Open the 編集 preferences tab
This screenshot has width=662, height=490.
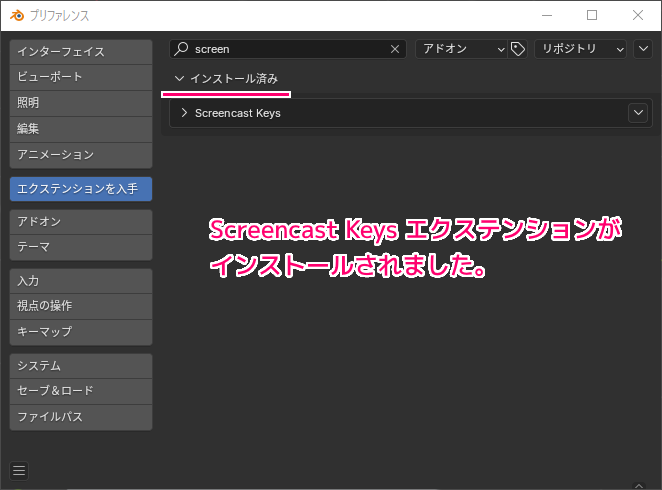(x=81, y=129)
